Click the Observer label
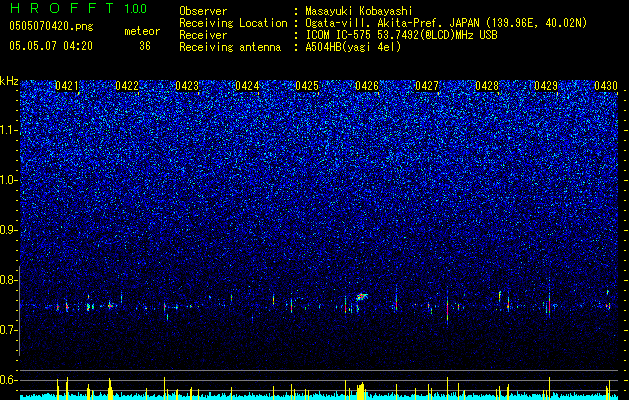Image resolution: width=629 pixels, height=400 pixels. (203, 11)
